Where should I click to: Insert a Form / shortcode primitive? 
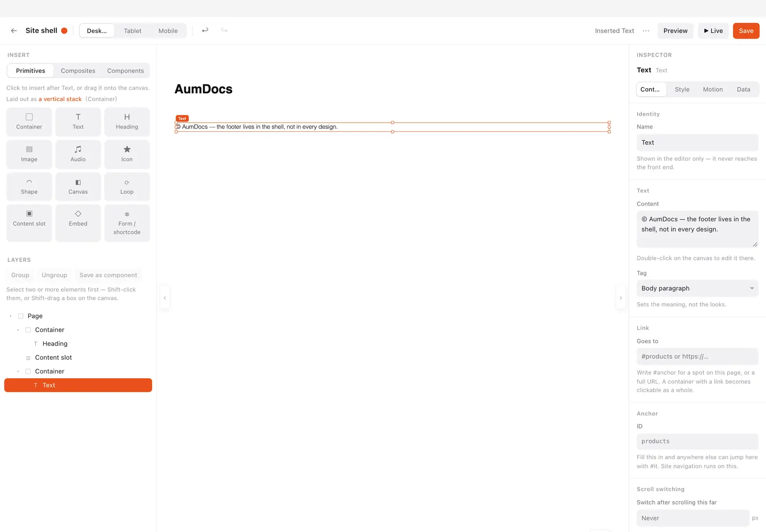[x=127, y=223]
